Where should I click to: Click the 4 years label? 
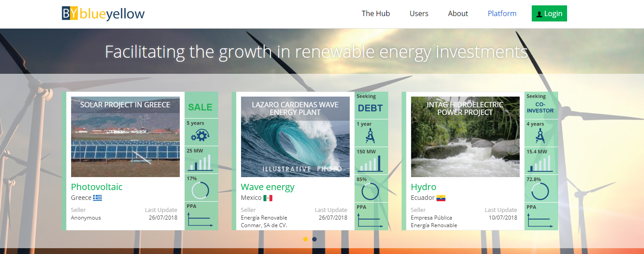click(x=535, y=124)
